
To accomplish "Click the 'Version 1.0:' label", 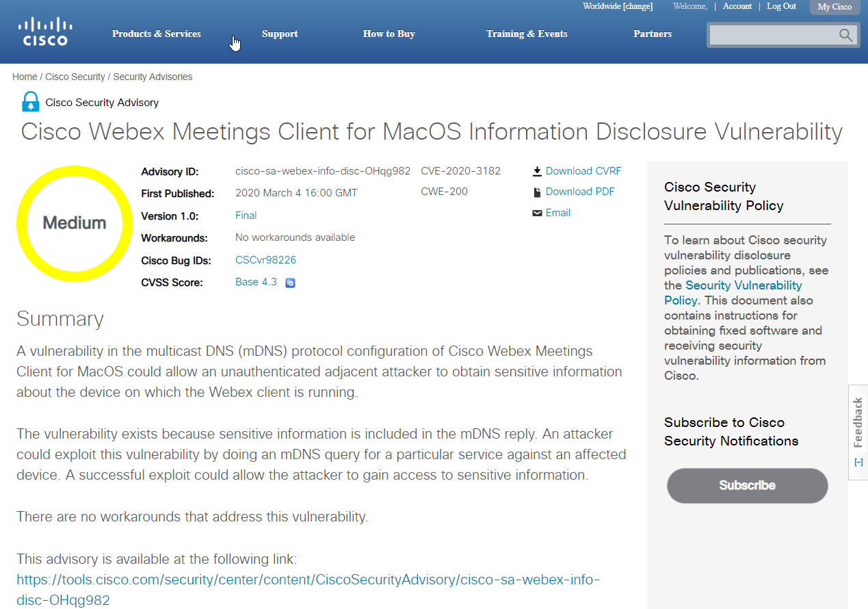I will pos(170,216).
